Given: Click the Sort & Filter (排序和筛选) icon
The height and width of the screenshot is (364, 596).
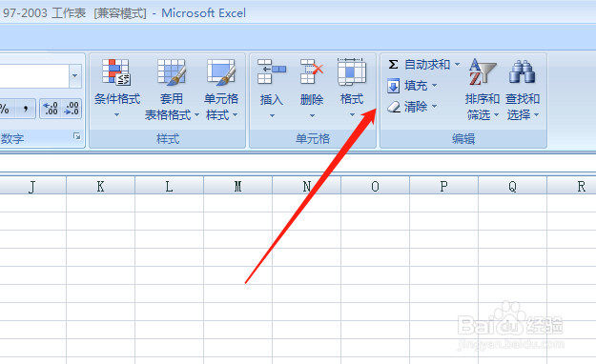Looking at the screenshot, I should tap(482, 72).
